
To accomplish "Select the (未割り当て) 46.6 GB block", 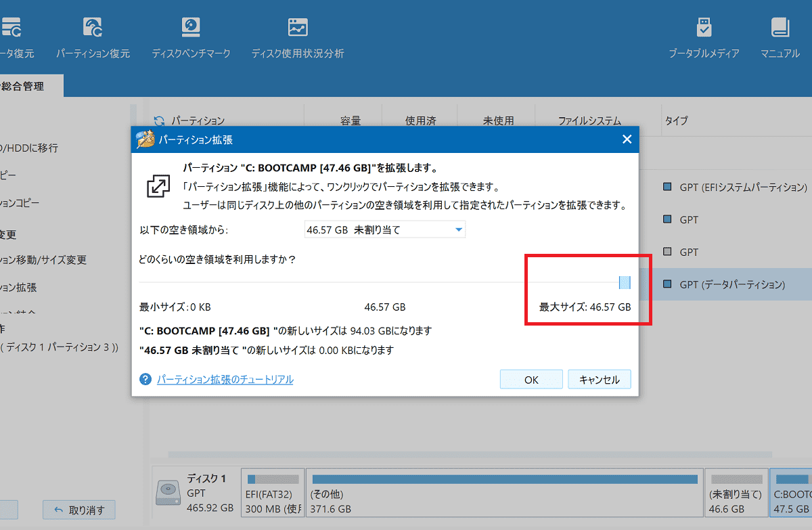I will [x=736, y=493].
